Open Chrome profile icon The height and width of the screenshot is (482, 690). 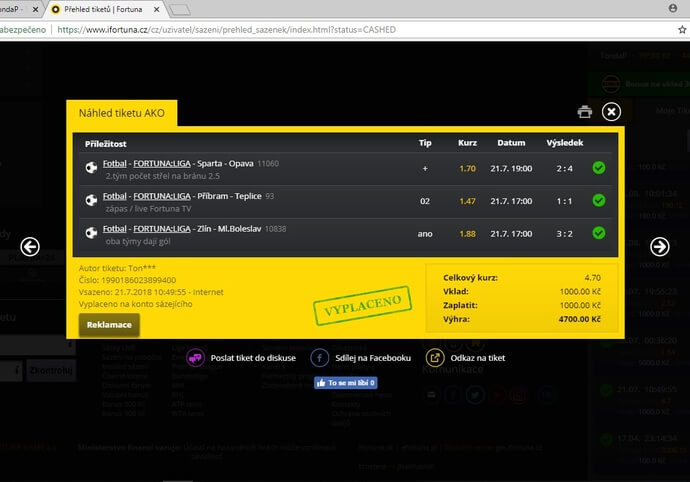pyautogui.click(x=673, y=8)
